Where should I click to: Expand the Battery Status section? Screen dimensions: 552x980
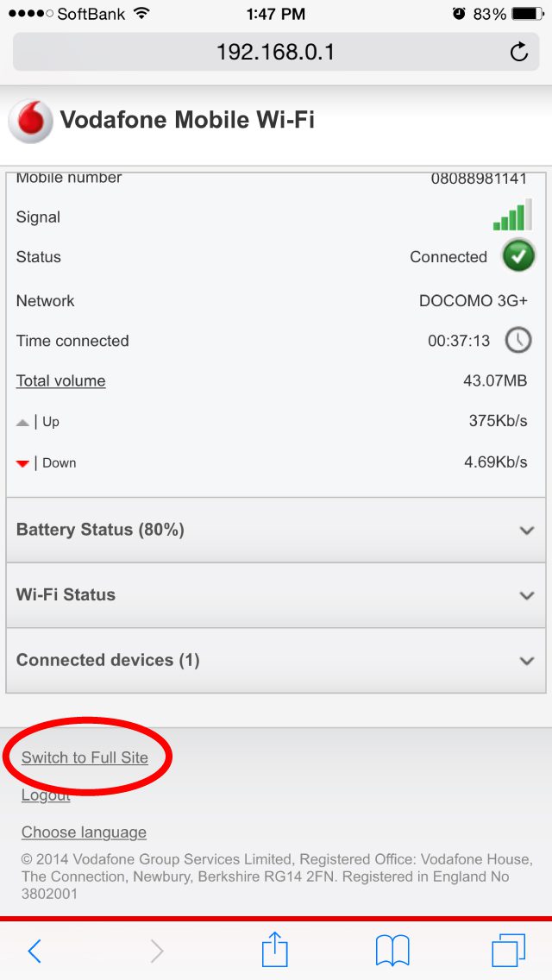click(276, 530)
